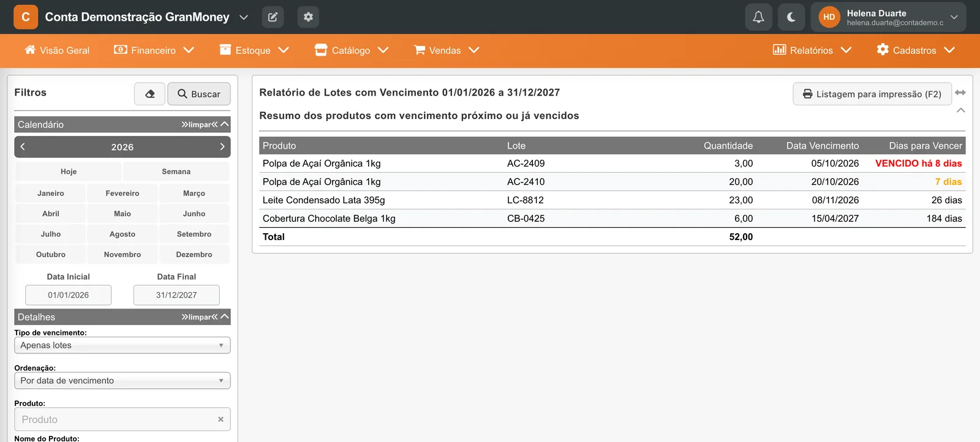The image size is (980, 442).
Task: Select Junho month
Action: [x=194, y=214]
